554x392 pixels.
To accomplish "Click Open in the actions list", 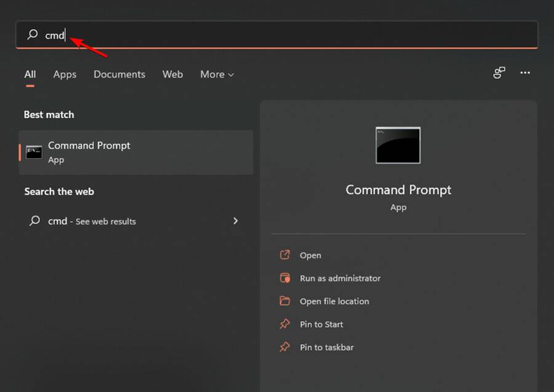I will point(310,255).
